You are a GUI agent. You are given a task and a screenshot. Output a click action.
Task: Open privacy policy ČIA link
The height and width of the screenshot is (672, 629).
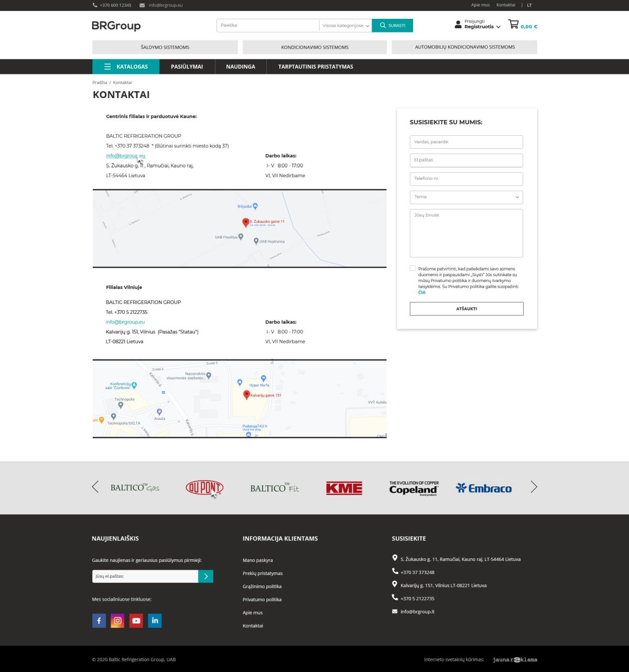click(422, 292)
